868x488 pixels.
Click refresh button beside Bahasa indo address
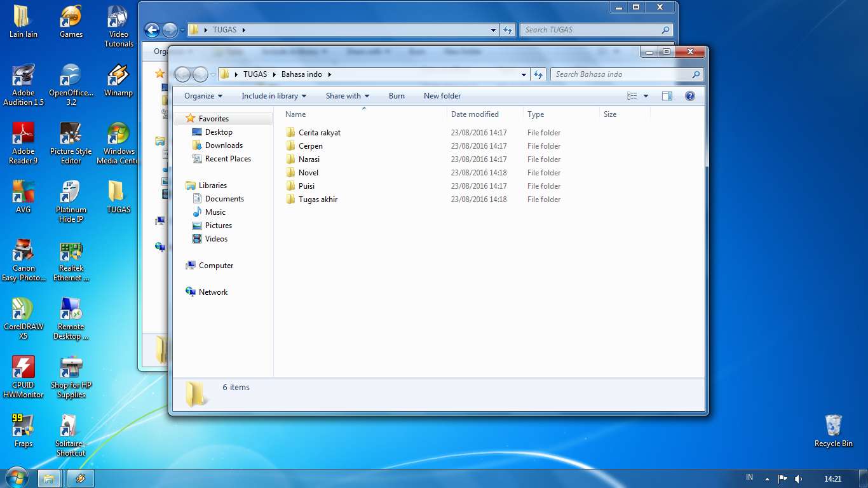[x=538, y=74]
